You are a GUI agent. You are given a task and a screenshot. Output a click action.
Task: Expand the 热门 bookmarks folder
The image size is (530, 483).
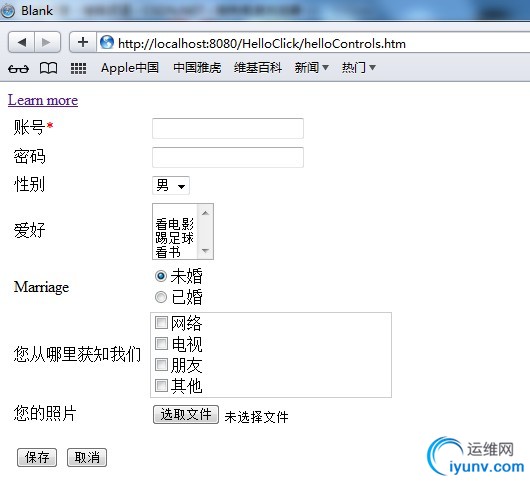click(358, 68)
